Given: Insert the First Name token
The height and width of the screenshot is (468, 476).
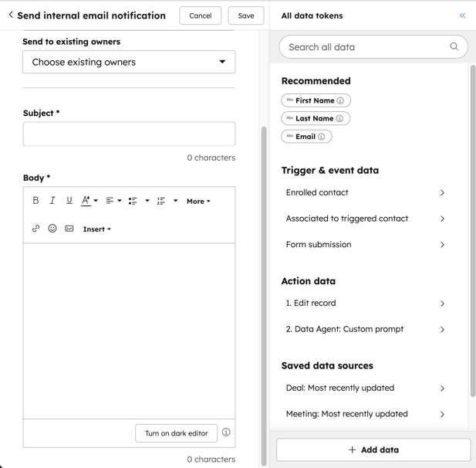Looking at the screenshot, I should (316, 100).
